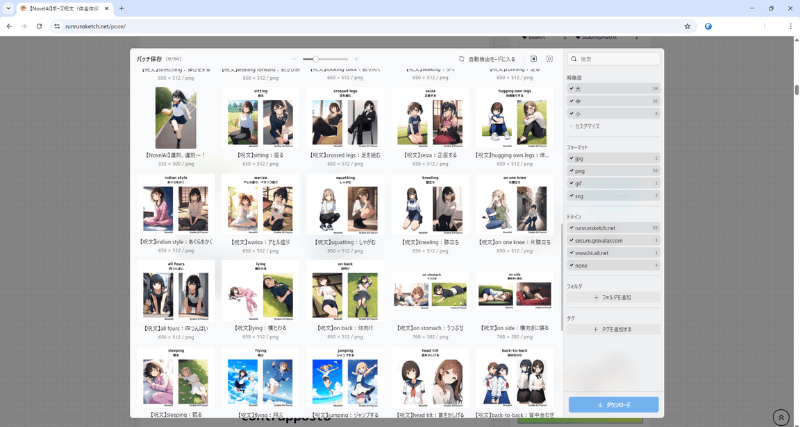The height and width of the screenshot is (427, 800).
Task: Click the zoom-in plus icon beside slider
Action: (357, 59)
